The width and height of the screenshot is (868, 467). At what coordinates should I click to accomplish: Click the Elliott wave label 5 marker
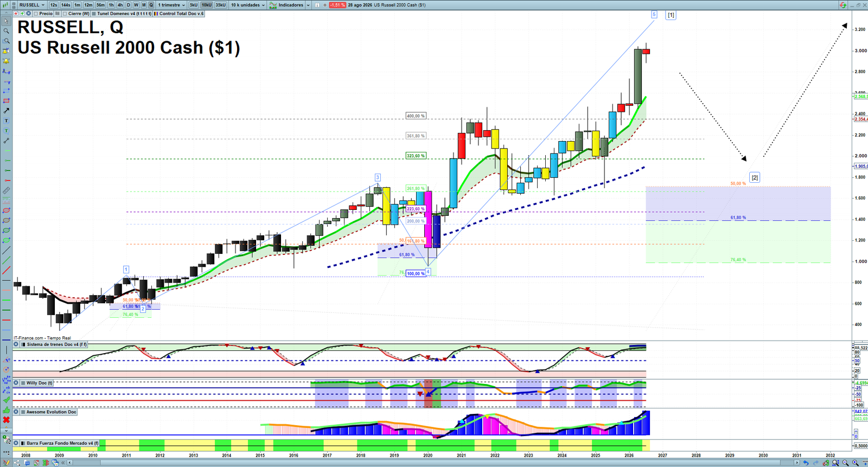point(654,15)
